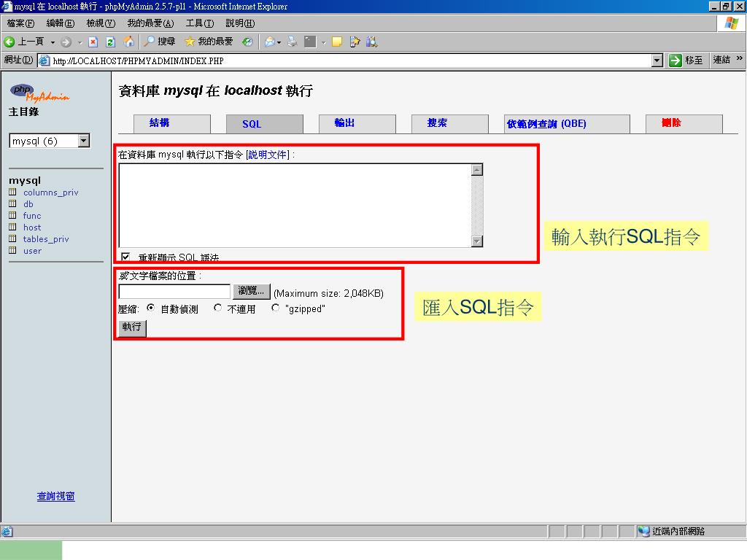Click the SQL textarea scroll down arrow
The height and width of the screenshot is (560, 747).
[477, 241]
